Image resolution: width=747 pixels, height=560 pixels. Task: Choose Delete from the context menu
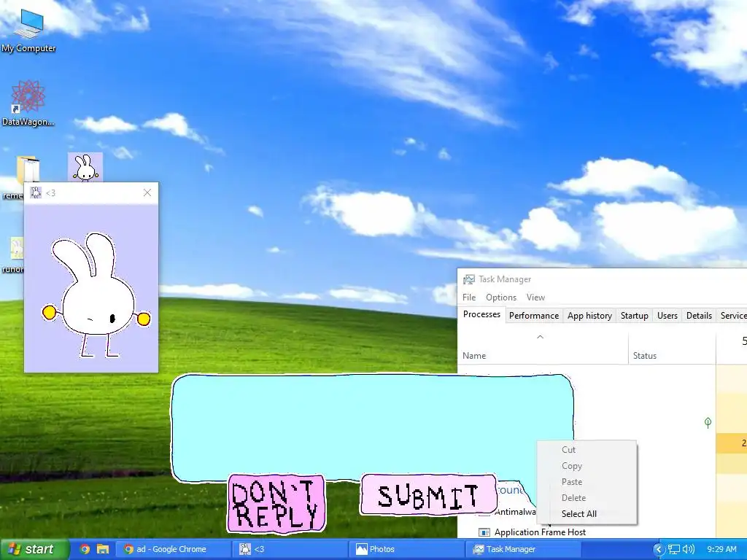coord(573,497)
